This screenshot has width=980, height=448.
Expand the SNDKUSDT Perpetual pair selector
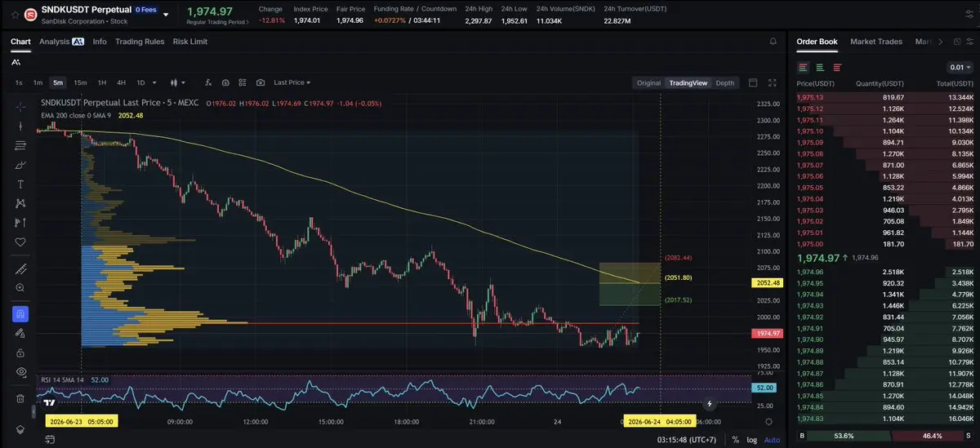167,14
